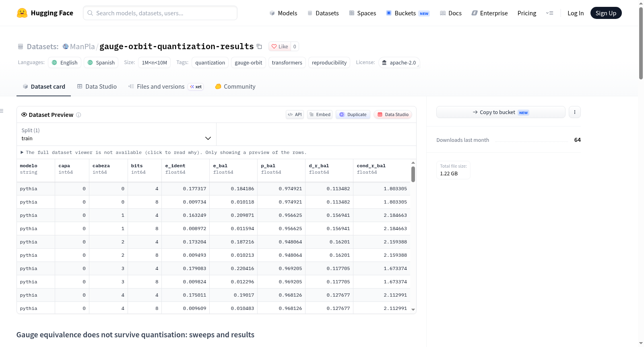
Task: Open the Community tab
Action: pos(235,87)
